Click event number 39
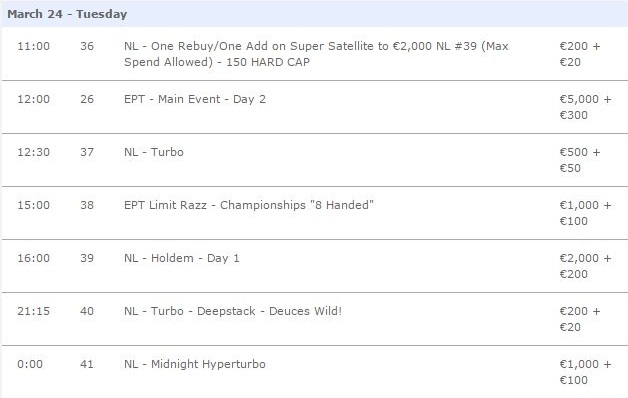The width and height of the screenshot is (628, 398). [x=87, y=258]
